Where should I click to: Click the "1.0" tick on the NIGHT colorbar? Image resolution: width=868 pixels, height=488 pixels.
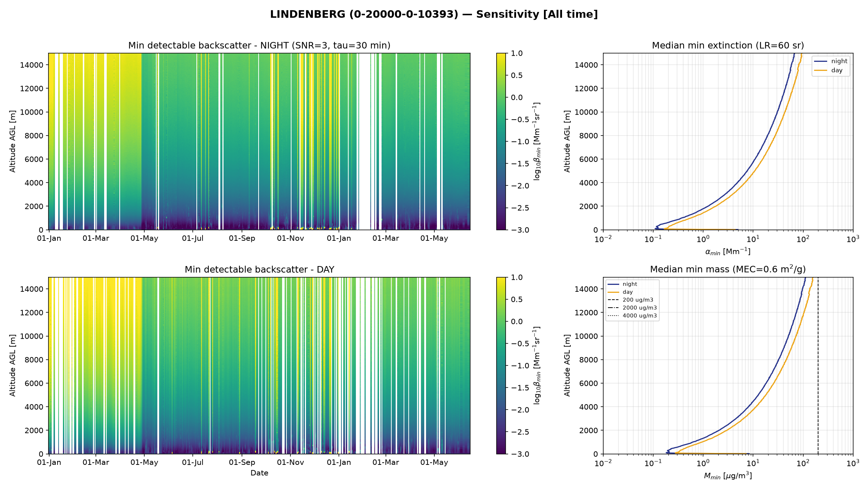pyautogui.click(x=517, y=53)
